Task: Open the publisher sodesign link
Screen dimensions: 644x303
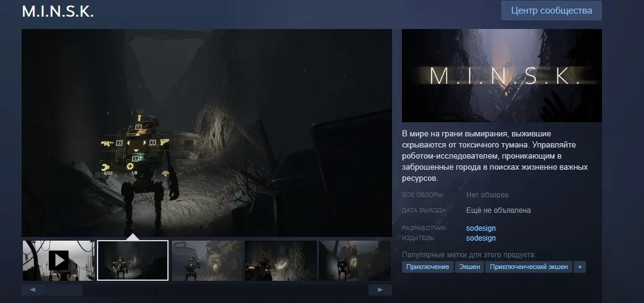Action: 480,238
